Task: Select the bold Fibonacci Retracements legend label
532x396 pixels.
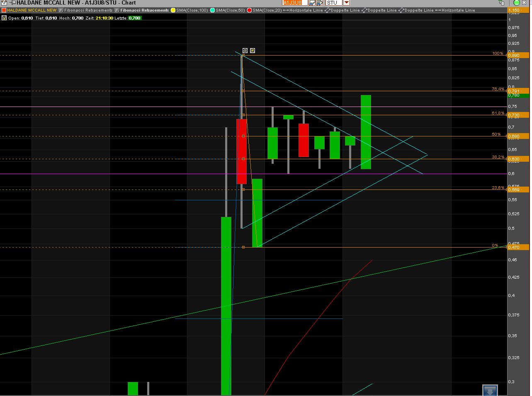Action: point(145,10)
